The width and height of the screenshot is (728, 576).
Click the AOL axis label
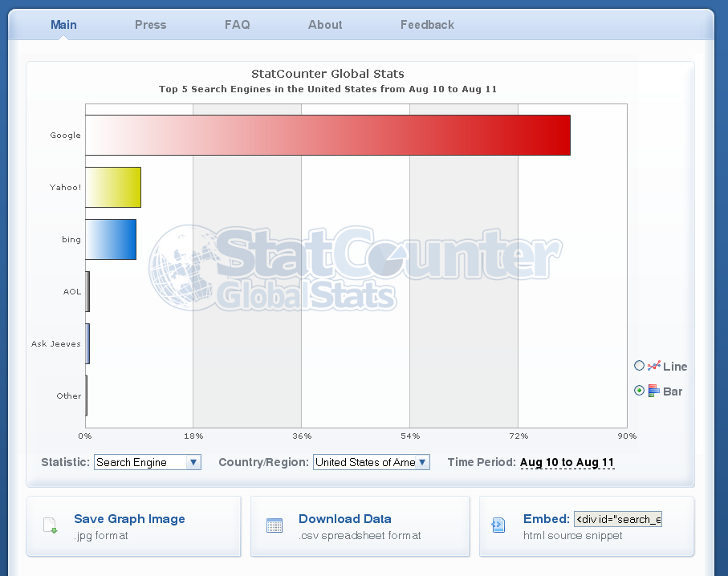[72, 291]
